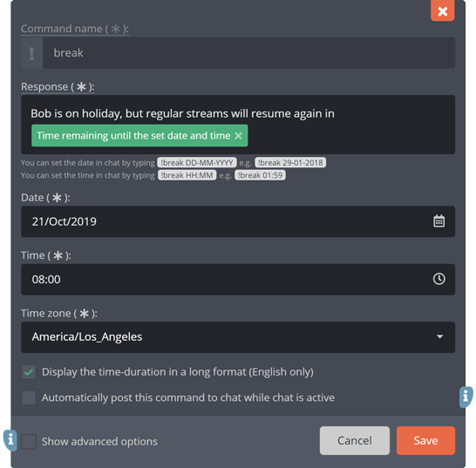Click the info icon beside auto-post option
Image resolution: width=476 pixels, height=468 pixels.
click(x=466, y=397)
